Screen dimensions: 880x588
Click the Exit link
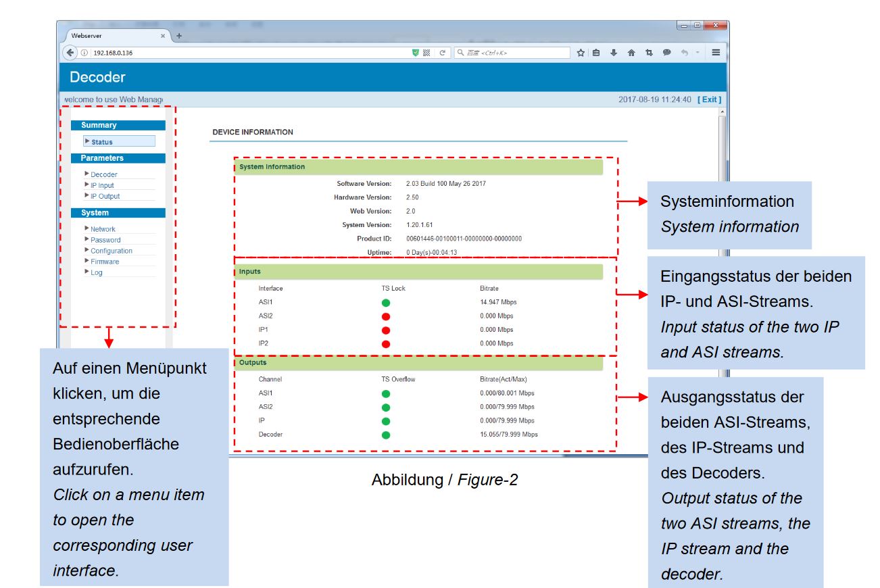tap(709, 99)
